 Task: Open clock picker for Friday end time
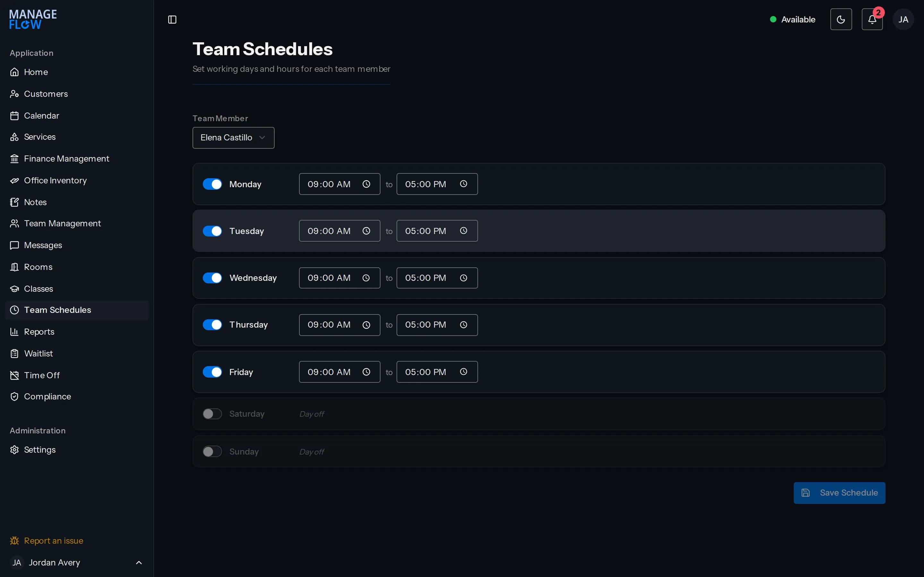click(464, 372)
